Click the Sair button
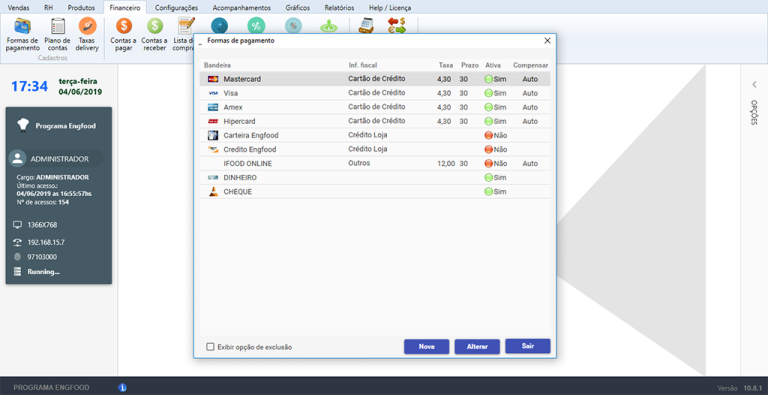 click(528, 346)
